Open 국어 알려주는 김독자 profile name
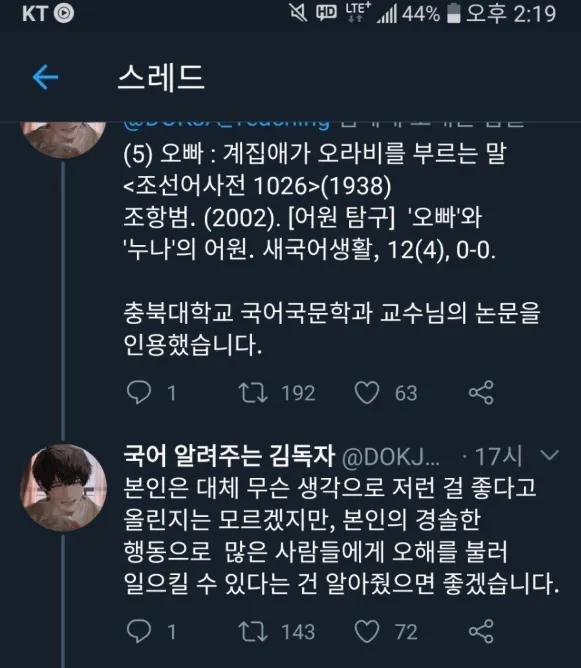 229,455
